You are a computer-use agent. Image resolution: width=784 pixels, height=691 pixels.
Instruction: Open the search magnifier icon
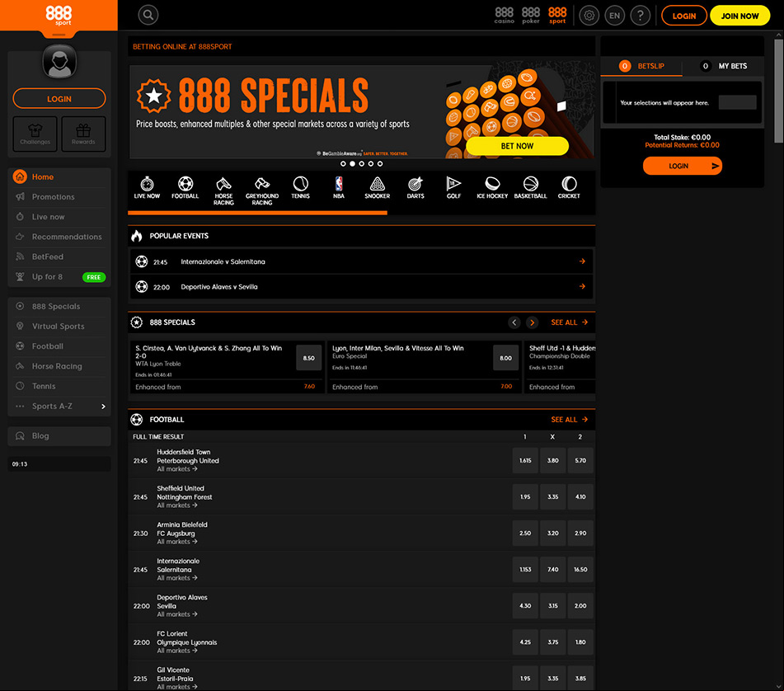148,15
